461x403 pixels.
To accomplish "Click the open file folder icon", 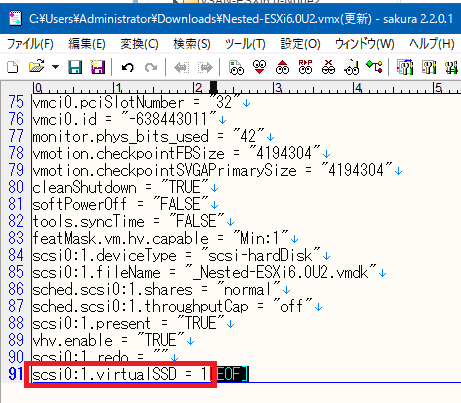I will [36, 67].
